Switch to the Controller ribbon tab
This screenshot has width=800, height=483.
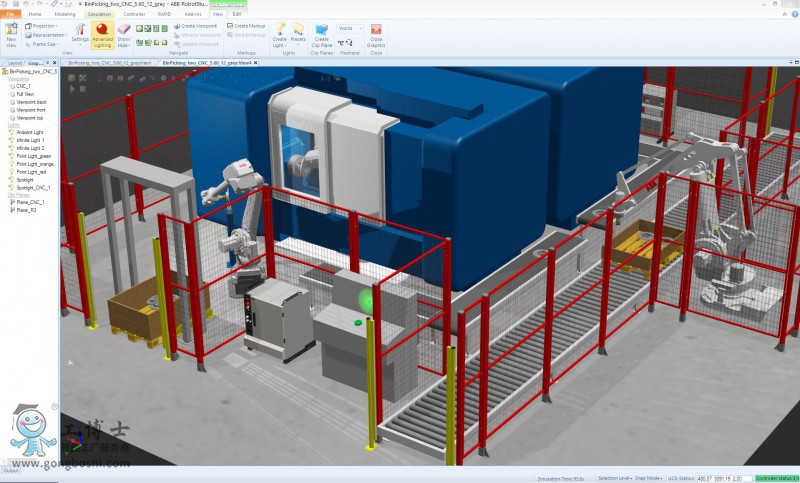pos(134,14)
